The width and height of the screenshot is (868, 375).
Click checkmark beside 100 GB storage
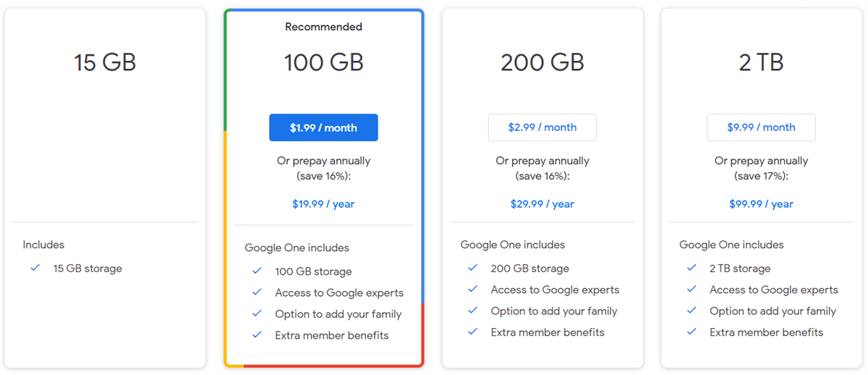click(257, 271)
